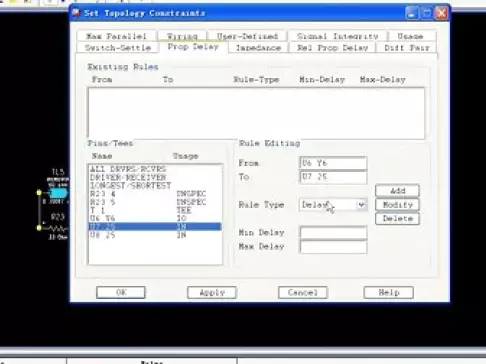
Task: Select the User-Defined tab
Action: 247,36
